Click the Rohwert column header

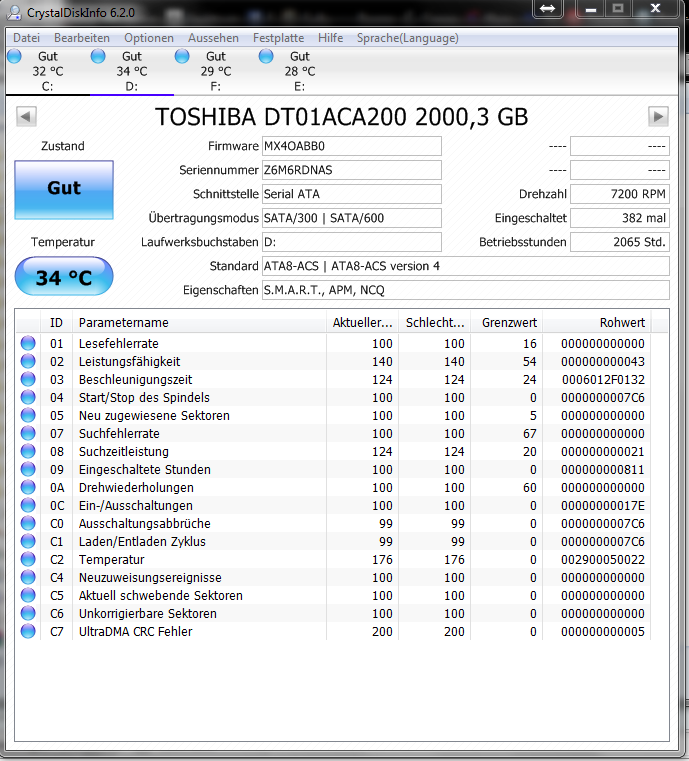tap(597, 322)
